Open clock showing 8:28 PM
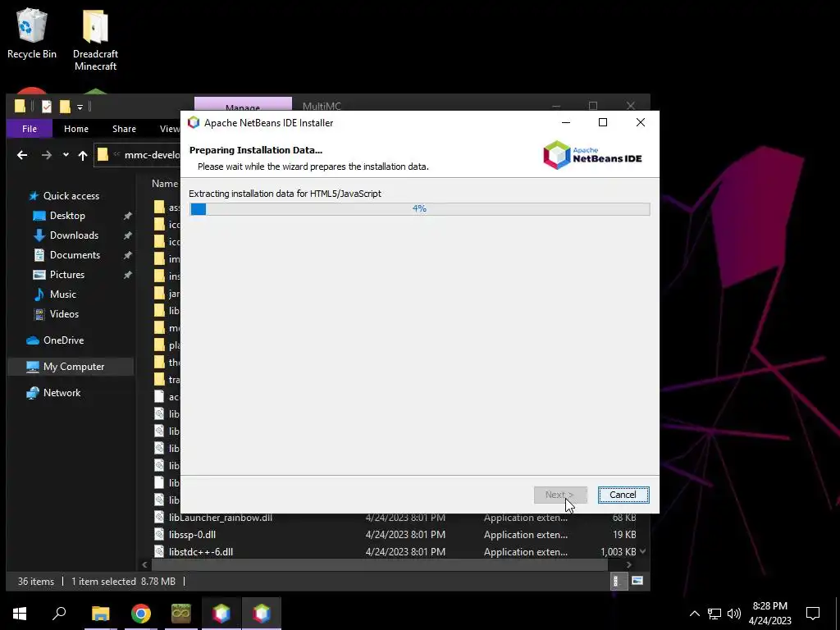The width and height of the screenshot is (840, 630). pos(769,614)
